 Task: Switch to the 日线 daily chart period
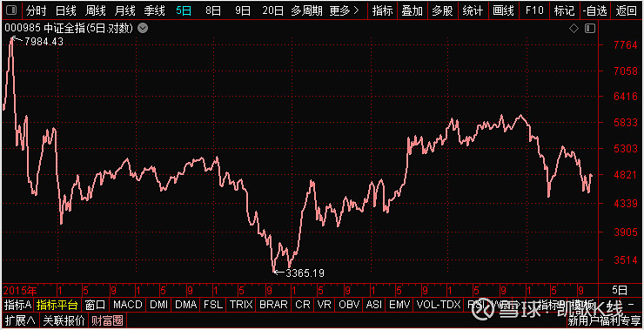tap(66, 10)
